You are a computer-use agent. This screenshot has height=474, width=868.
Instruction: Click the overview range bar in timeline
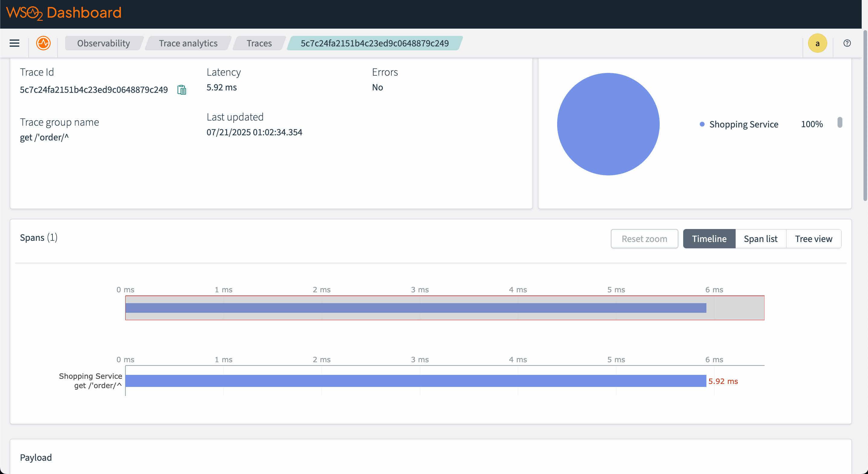tap(415, 308)
